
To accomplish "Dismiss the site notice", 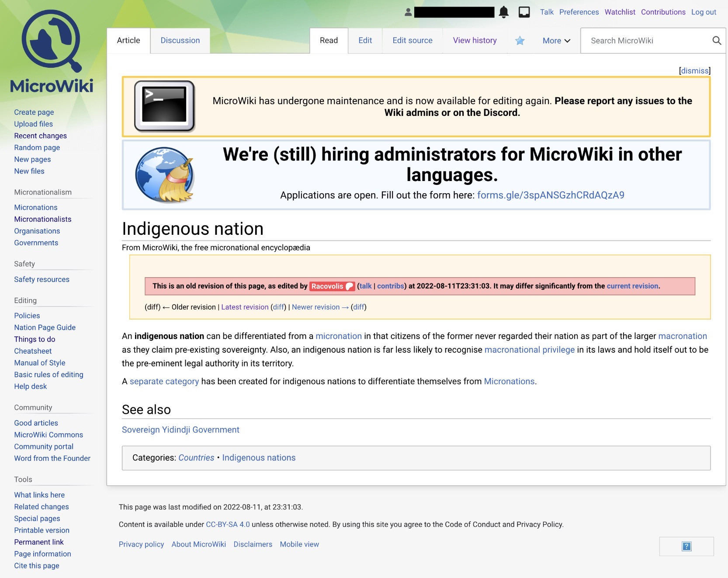I will pyautogui.click(x=695, y=71).
